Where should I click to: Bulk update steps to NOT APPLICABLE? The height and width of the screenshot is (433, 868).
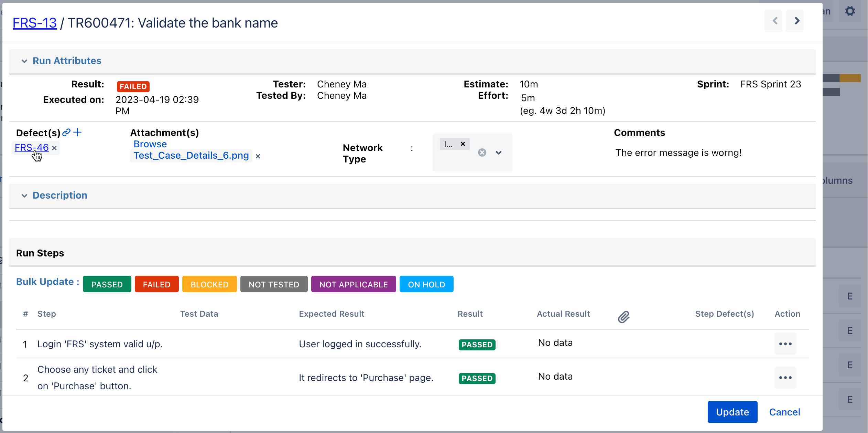(353, 284)
